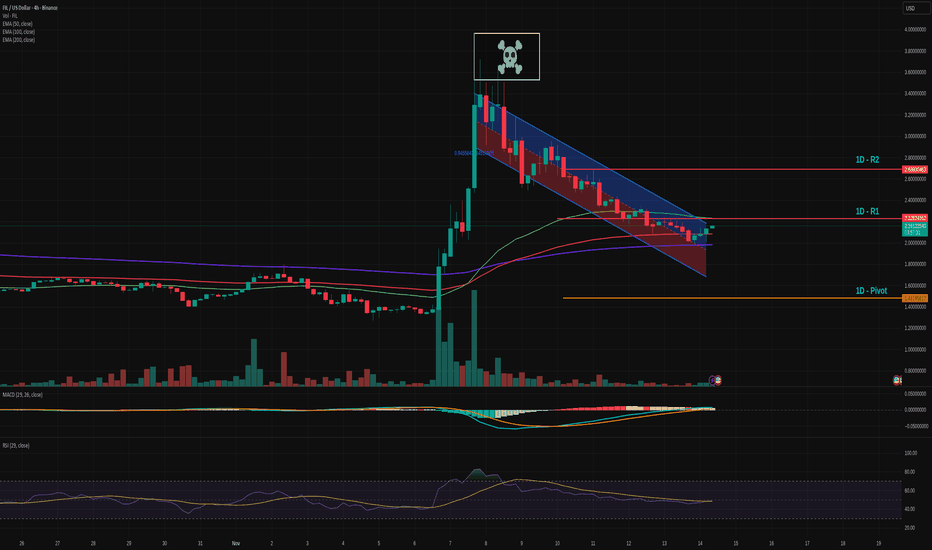Click the event icon near price axis
932x550 pixels.
click(x=898, y=380)
